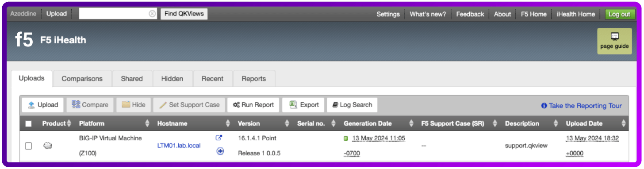Open About in the top bar

click(502, 14)
